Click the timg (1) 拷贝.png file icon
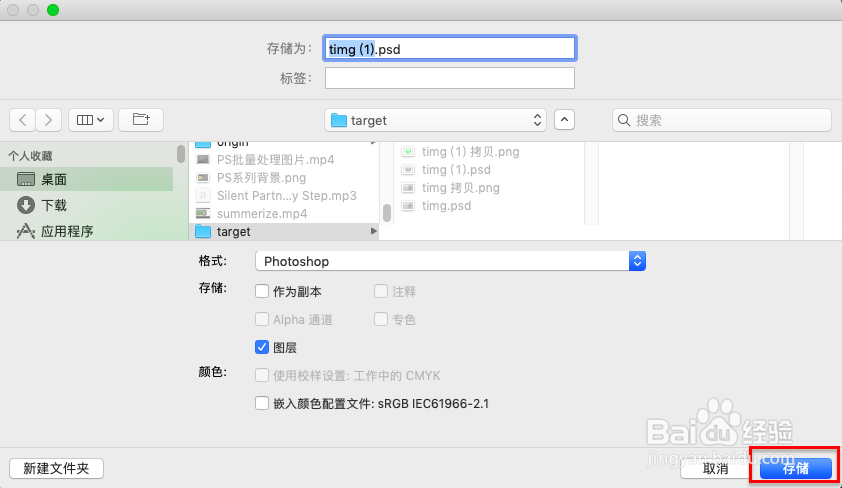 408,152
